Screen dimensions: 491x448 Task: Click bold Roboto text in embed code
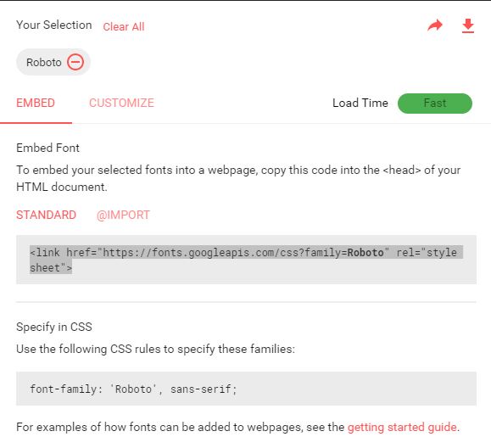click(365, 253)
